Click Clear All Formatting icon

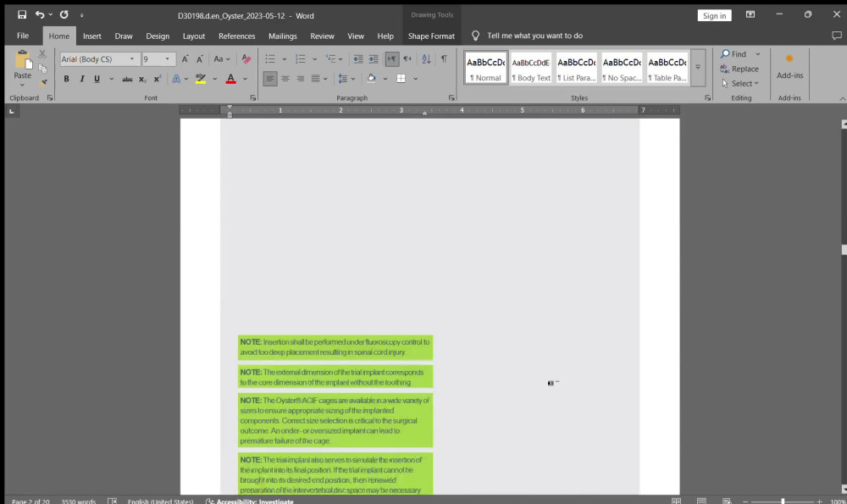246,59
